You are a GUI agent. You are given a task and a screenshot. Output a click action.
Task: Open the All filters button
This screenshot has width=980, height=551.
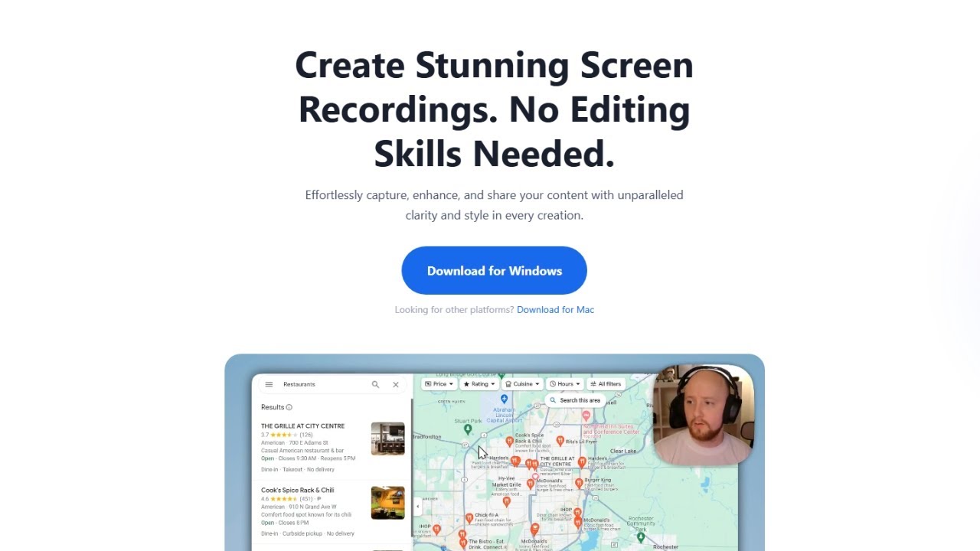pyautogui.click(x=606, y=384)
